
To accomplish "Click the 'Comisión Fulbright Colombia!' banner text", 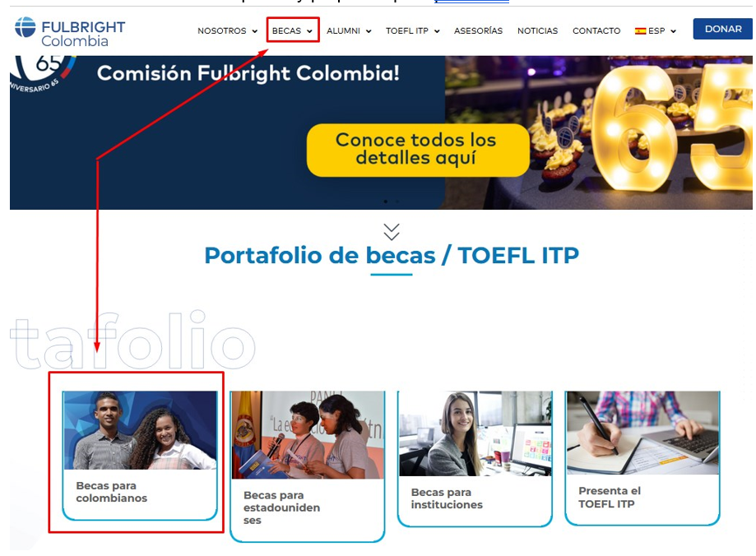I will [248, 73].
